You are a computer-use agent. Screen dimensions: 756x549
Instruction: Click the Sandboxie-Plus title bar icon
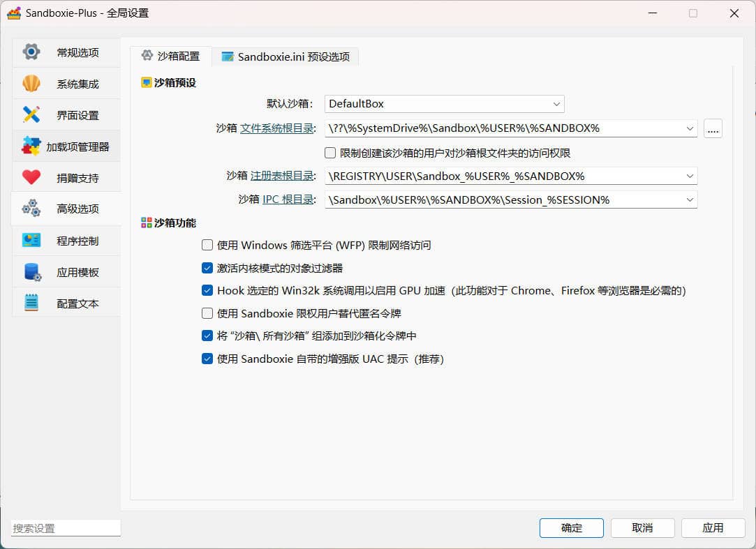pyautogui.click(x=14, y=13)
